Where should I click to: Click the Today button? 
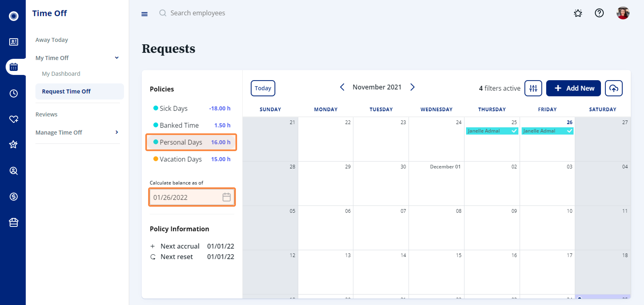[x=263, y=88]
